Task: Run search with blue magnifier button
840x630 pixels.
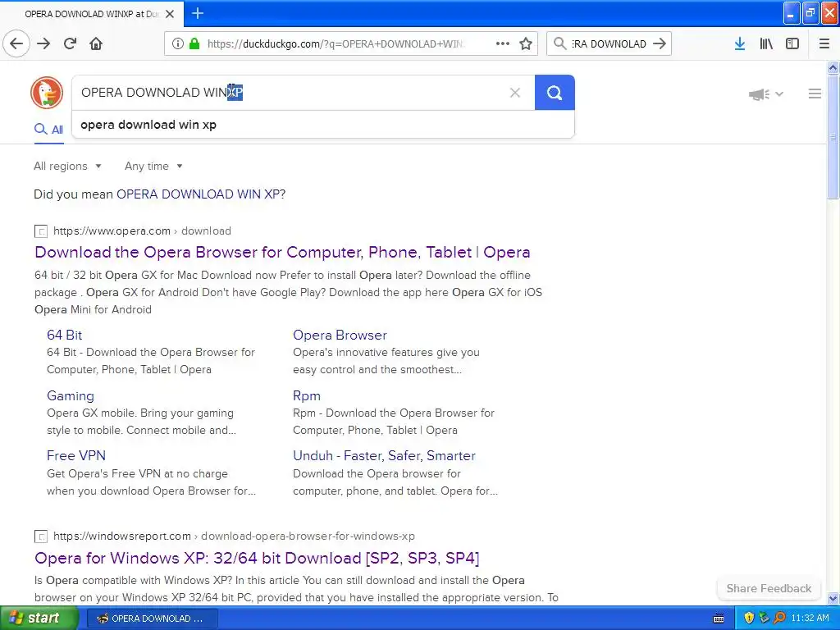Action: point(555,93)
